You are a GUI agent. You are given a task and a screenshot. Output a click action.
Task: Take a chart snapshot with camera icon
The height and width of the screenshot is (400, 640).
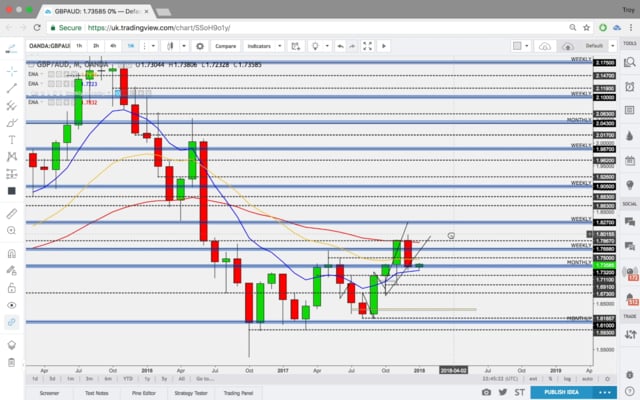[487, 392]
